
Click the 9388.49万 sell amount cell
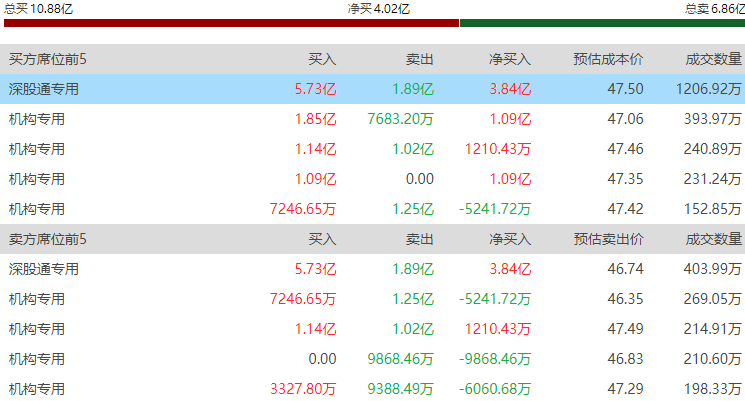coord(401,389)
